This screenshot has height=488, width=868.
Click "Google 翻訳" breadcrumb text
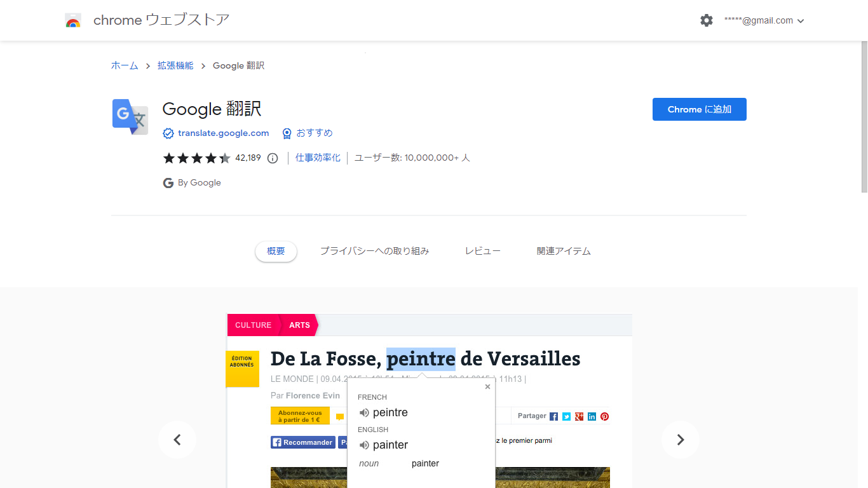point(238,65)
